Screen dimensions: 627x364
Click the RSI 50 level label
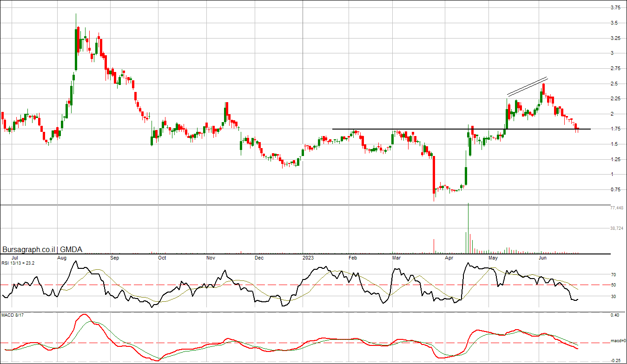click(x=614, y=285)
